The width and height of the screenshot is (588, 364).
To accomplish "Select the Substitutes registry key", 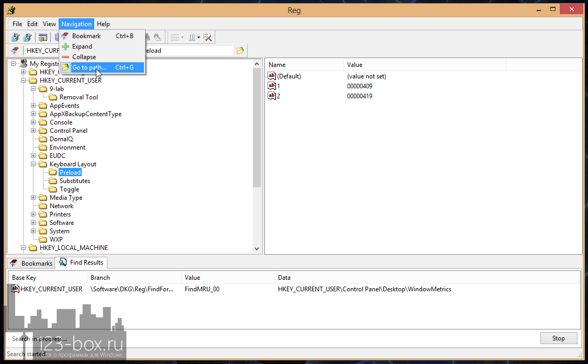I will click(74, 181).
